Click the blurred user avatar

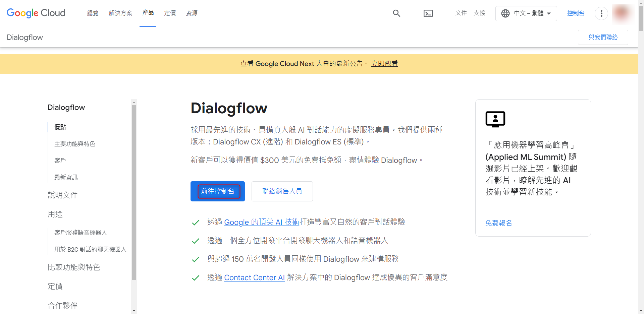[622, 13]
